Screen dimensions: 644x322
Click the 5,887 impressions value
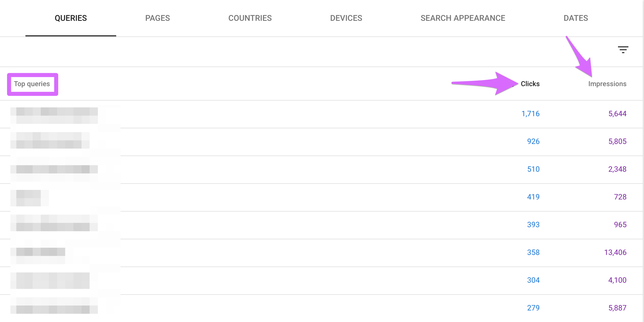click(617, 308)
